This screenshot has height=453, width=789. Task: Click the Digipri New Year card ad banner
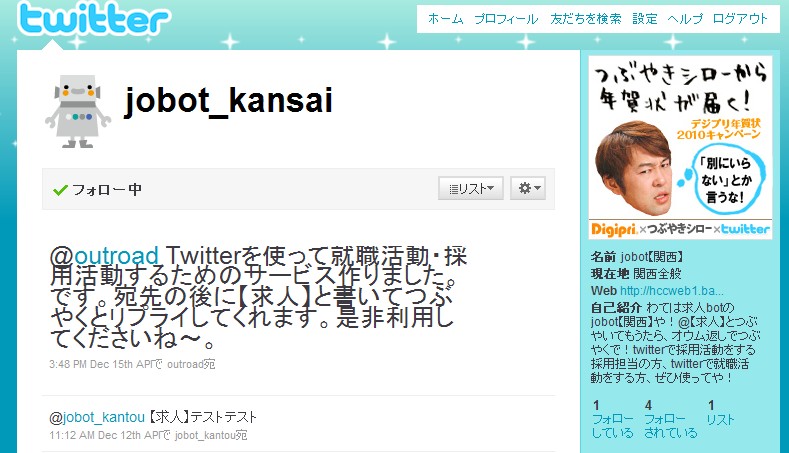coord(680,147)
